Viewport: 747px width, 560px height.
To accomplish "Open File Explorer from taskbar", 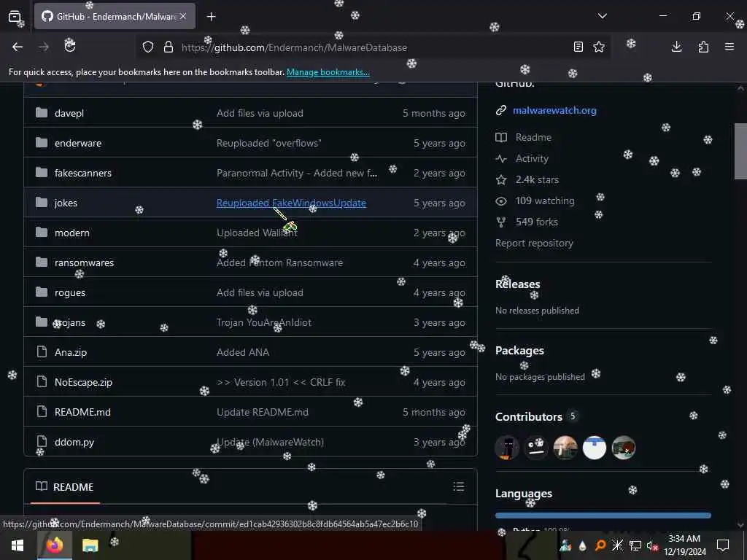I will pos(90,545).
